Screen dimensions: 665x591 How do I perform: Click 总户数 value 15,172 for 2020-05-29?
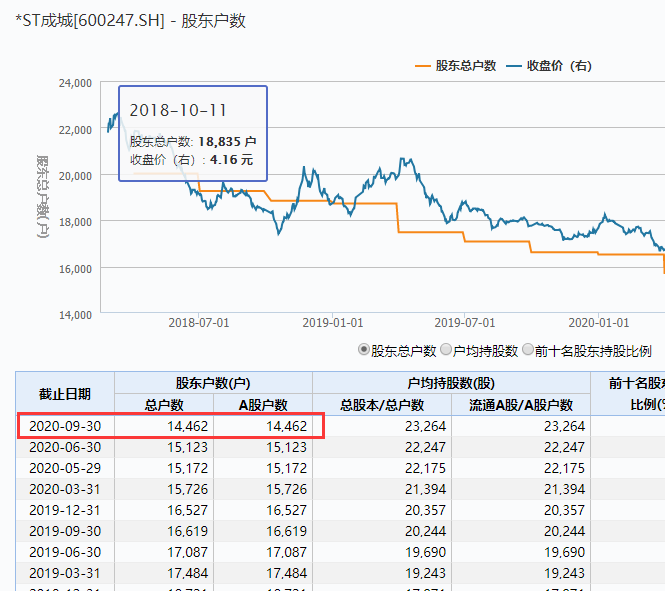[187, 468]
